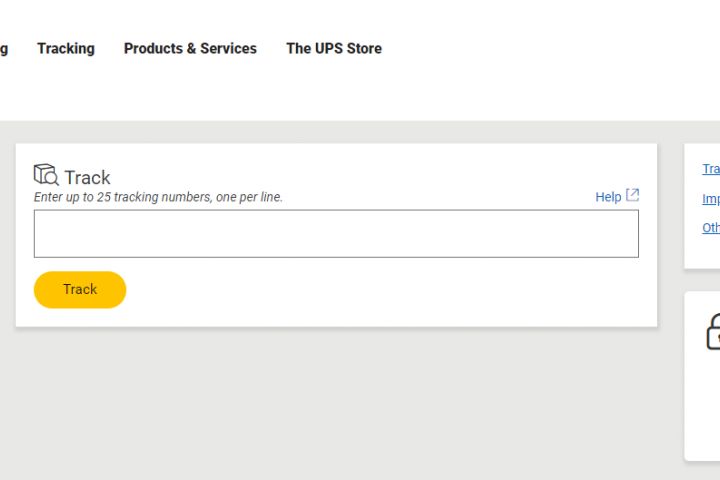Click the grey page background below Track card
The width and height of the screenshot is (720, 480).
click(x=300, y=400)
